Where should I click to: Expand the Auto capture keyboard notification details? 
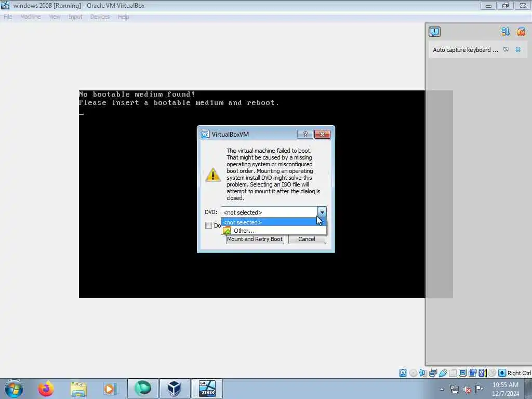tap(506, 49)
